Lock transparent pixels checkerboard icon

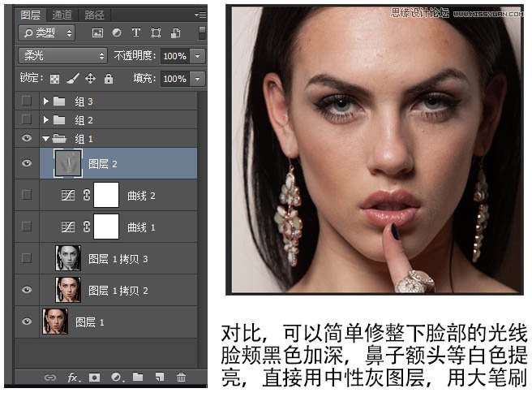tap(54, 79)
